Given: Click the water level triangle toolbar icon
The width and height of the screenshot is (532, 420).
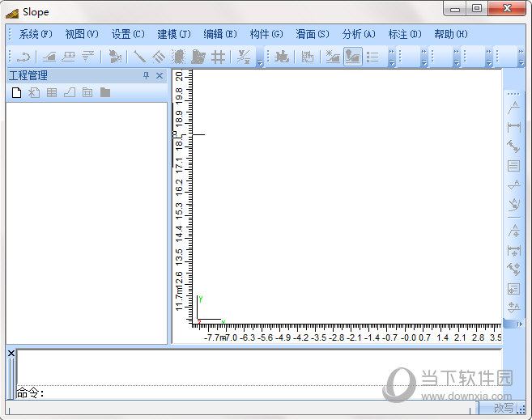Looking at the screenshot, I should tap(88, 57).
